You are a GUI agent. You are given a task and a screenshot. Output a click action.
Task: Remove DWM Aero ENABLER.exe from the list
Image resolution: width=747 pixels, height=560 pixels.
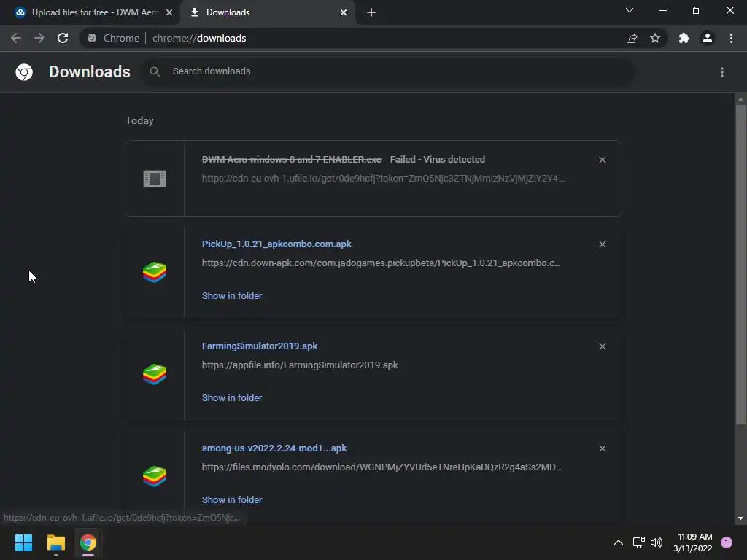(603, 160)
